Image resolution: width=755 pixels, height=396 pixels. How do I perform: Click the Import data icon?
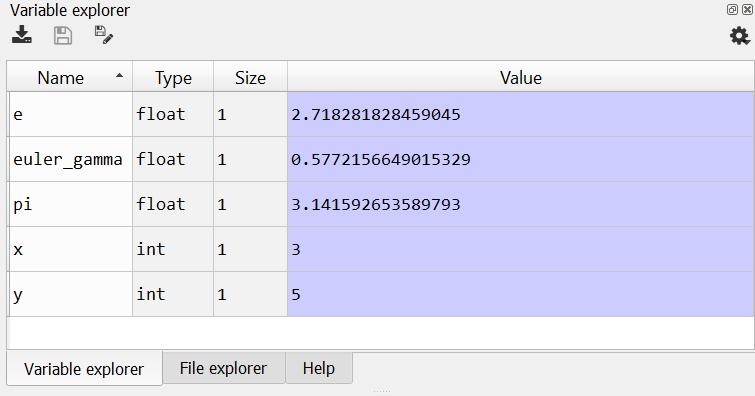[22, 35]
